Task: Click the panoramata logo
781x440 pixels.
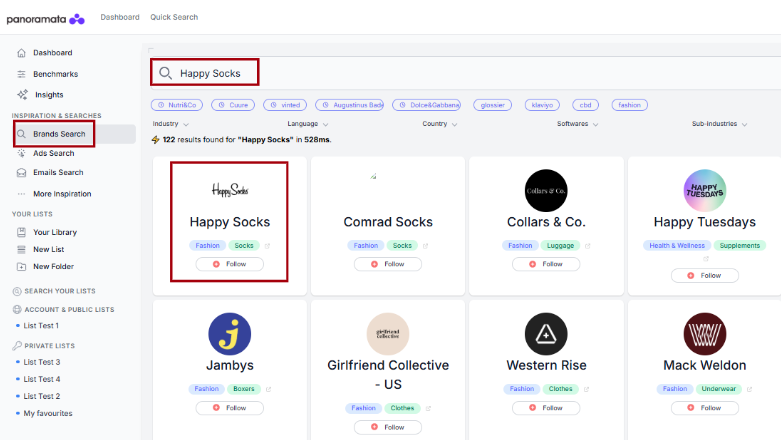Action: pyautogui.click(x=45, y=19)
